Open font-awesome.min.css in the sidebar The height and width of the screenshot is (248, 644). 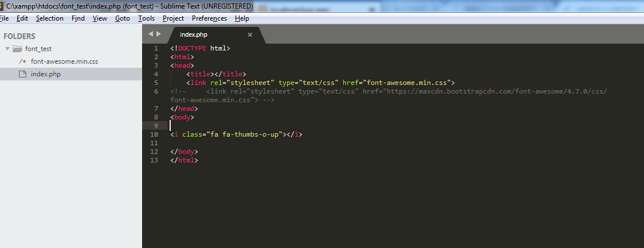[65, 61]
